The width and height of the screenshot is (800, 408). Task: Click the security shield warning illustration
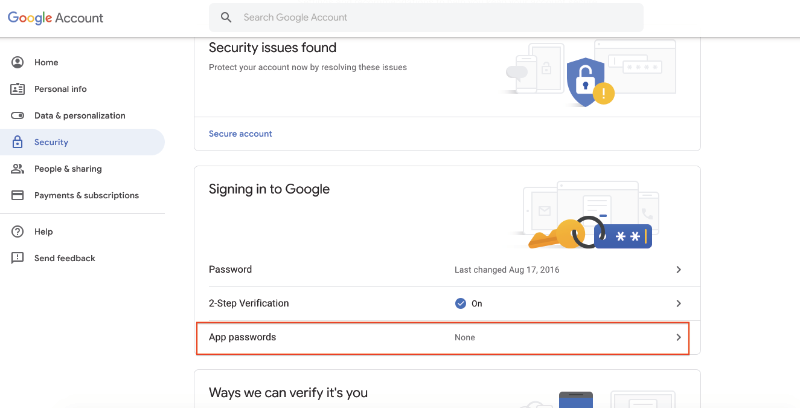coord(590,82)
